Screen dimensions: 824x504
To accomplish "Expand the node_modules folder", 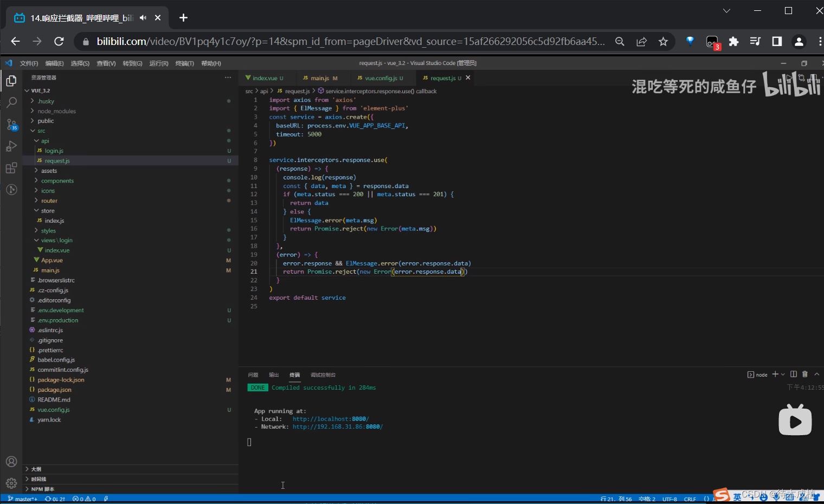I will [56, 111].
